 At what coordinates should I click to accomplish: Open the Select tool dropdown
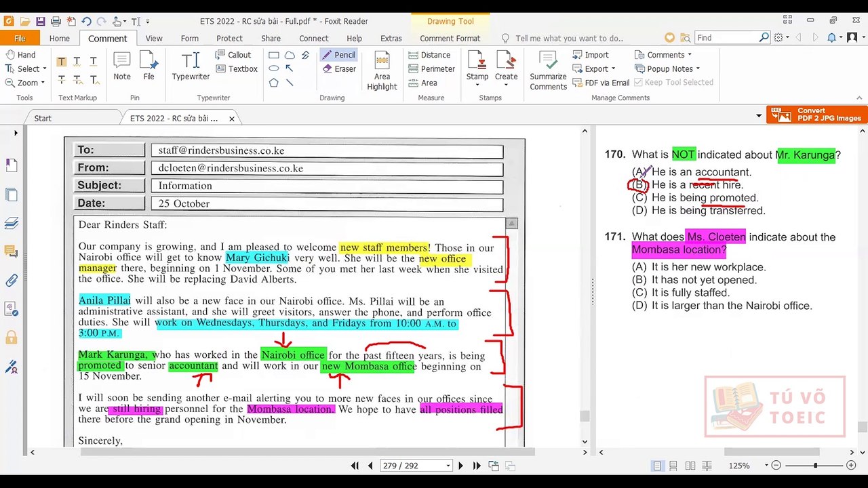[x=45, y=69]
